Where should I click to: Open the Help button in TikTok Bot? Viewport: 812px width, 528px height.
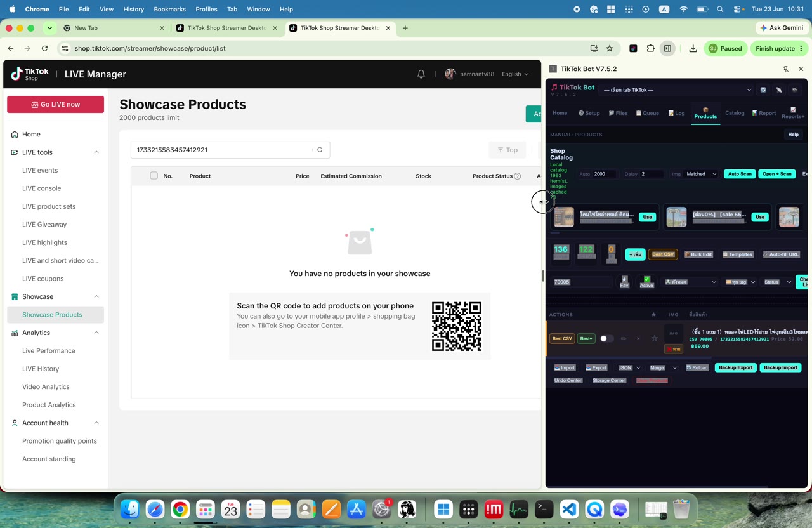click(x=793, y=135)
